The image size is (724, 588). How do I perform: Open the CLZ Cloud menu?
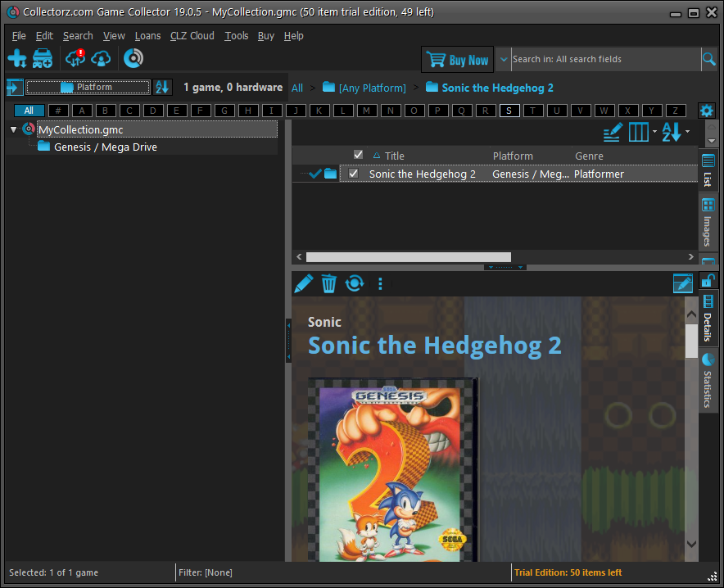[x=192, y=35]
